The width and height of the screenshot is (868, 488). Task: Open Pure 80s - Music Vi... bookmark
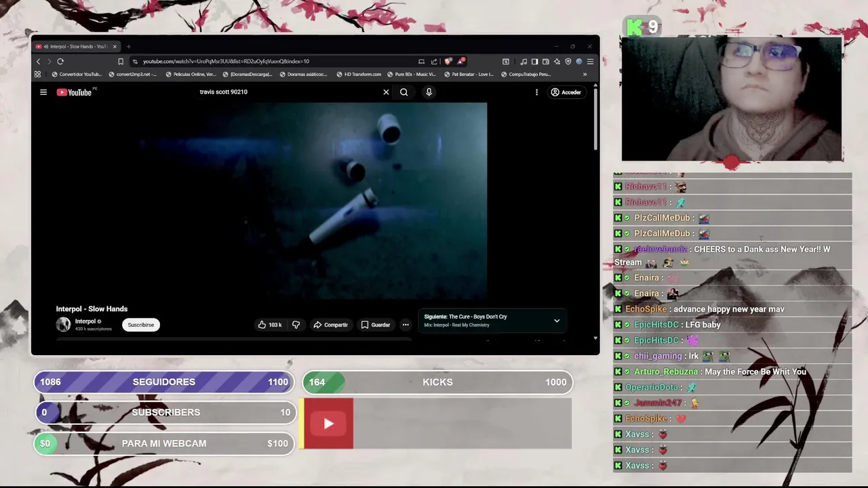tap(412, 75)
